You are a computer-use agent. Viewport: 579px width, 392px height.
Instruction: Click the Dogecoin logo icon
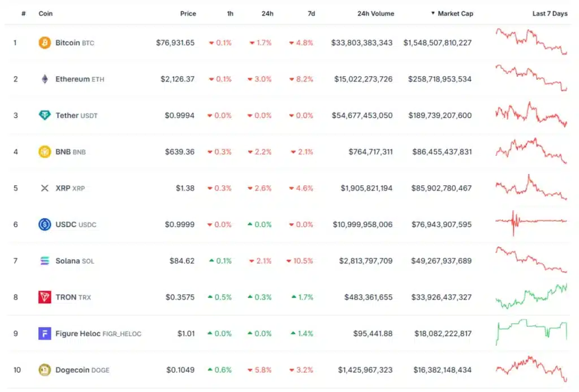click(x=45, y=369)
